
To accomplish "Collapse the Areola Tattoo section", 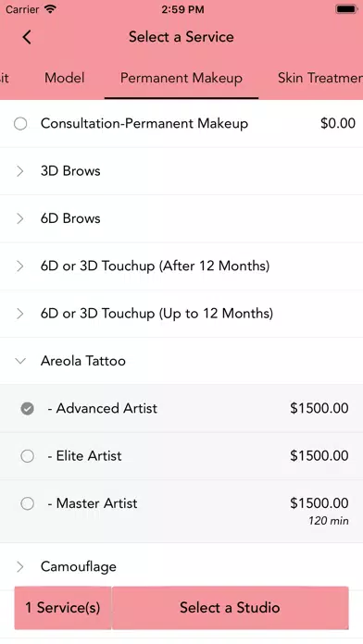I will (x=19, y=361).
